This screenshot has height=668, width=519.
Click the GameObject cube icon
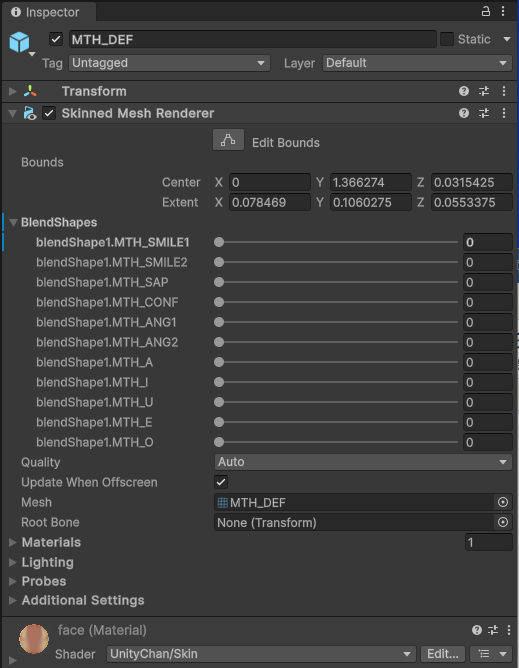20,42
